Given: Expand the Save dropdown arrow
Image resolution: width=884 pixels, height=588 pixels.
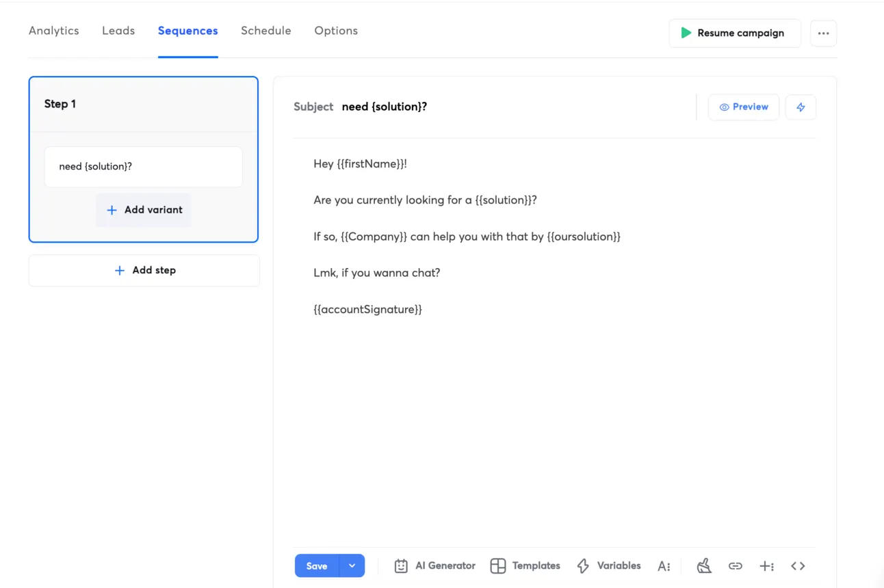Looking at the screenshot, I should pos(352,566).
